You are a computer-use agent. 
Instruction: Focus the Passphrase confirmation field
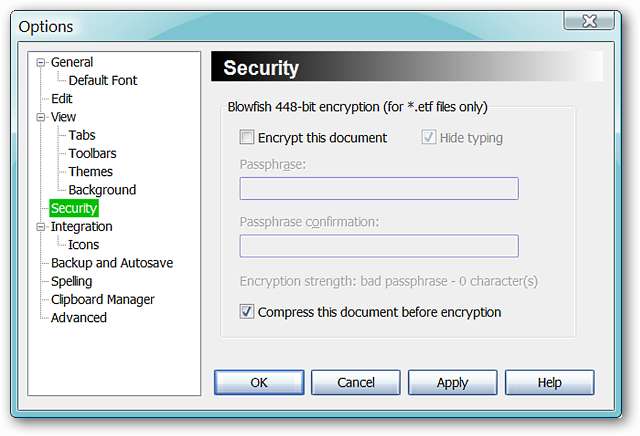(379, 246)
